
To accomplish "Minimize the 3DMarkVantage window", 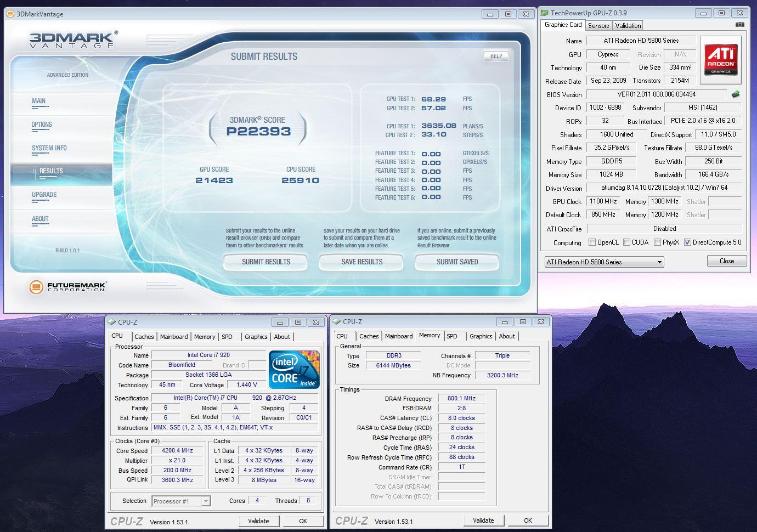I will (x=490, y=14).
